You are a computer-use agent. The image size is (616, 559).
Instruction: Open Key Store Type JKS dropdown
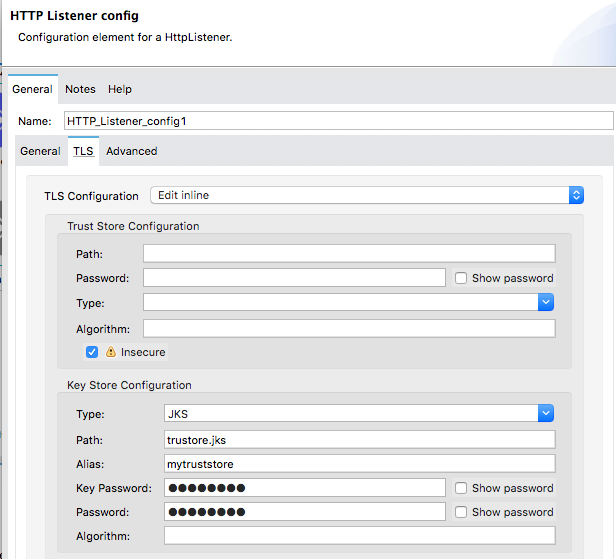point(358,412)
